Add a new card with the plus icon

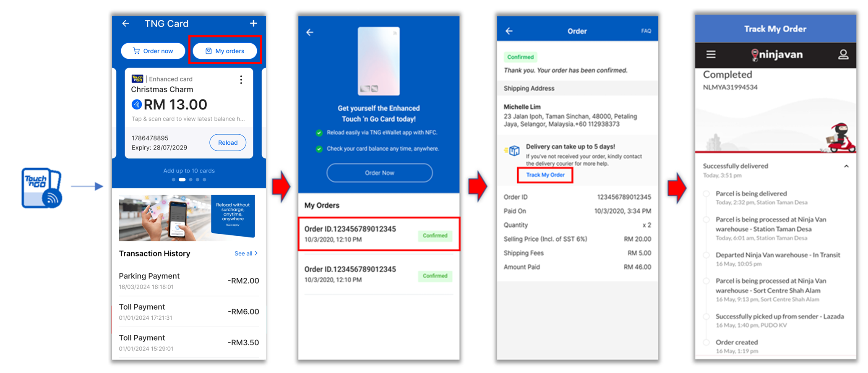tap(253, 23)
